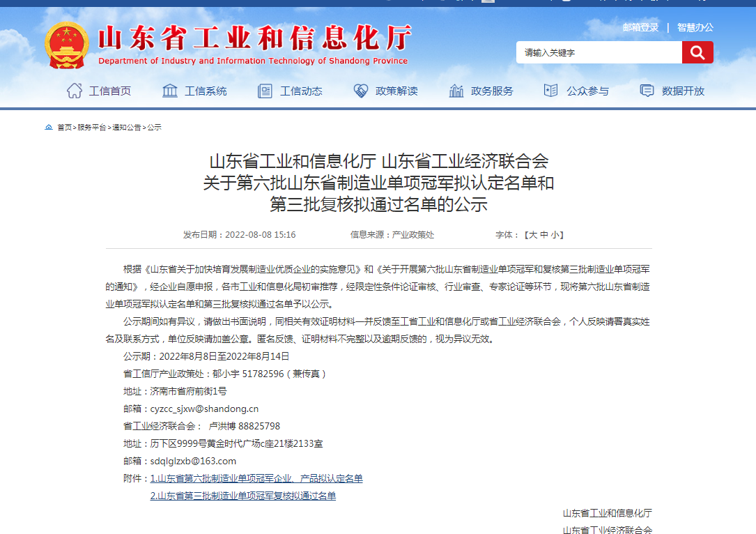The image size is (756, 534).
Task: Click the national emblem logo
Action: pos(67,45)
